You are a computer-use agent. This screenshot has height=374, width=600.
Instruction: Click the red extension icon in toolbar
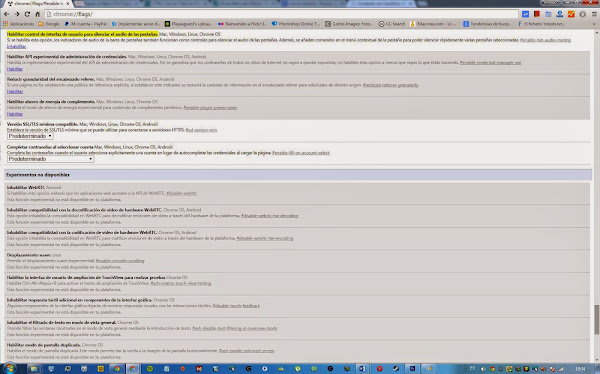[537, 14]
